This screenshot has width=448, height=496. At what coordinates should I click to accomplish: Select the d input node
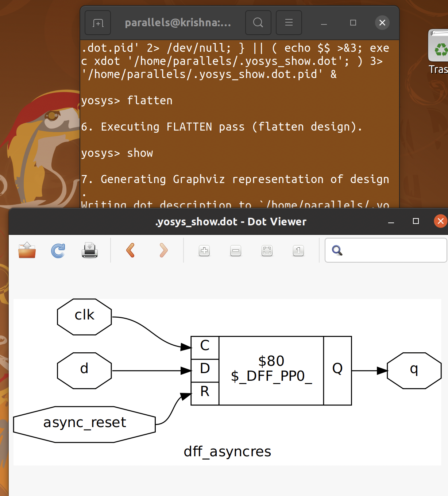84,370
